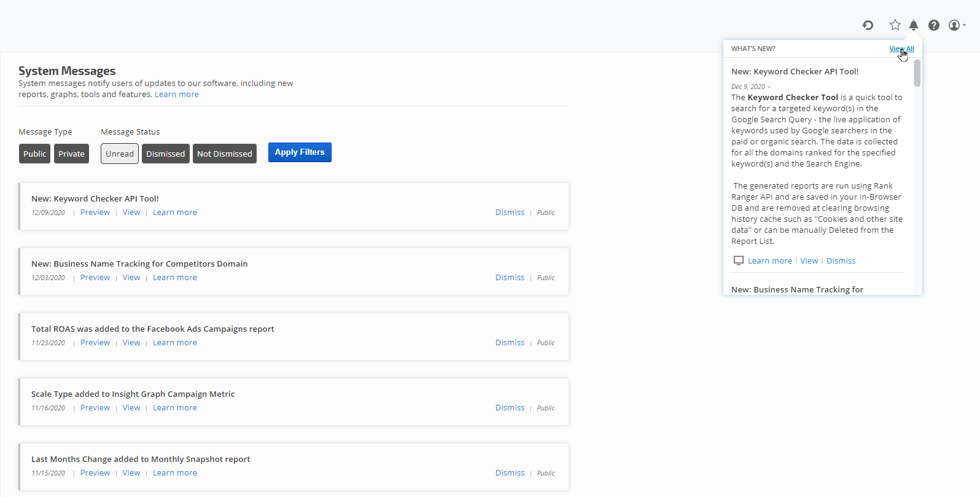Screen dimensions: 980x497
Task: Preview the Keyword Checker API Tool message
Action: tap(95, 213)
